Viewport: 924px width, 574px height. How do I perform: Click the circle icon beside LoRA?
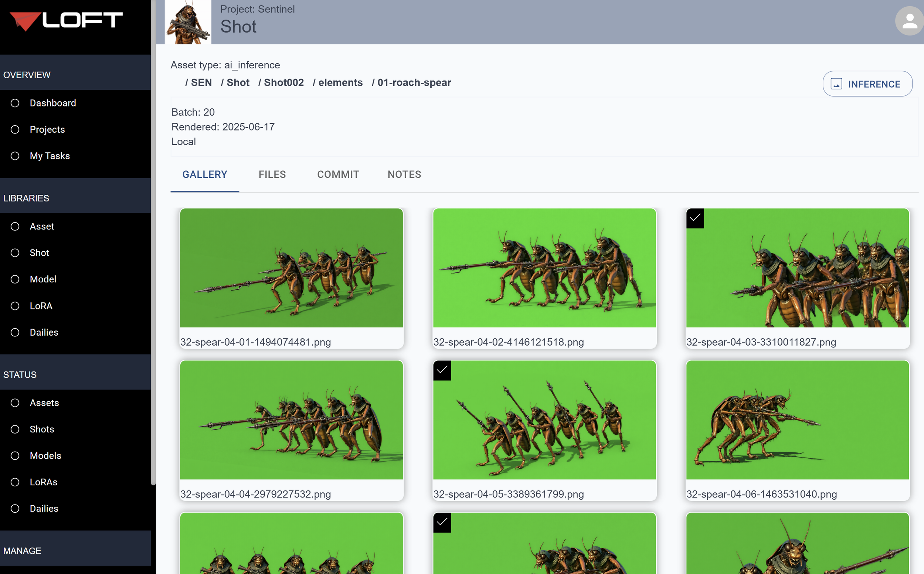15,306
